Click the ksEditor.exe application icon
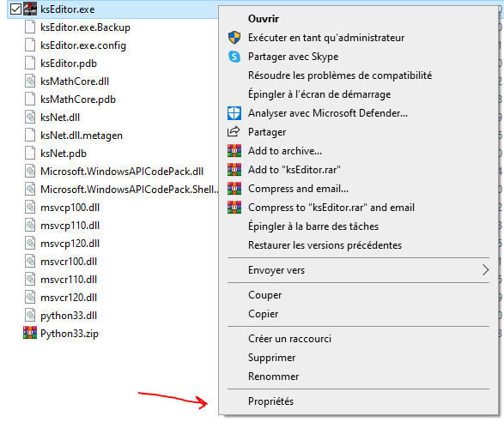 pyautogui.click(x=30, y=9)
